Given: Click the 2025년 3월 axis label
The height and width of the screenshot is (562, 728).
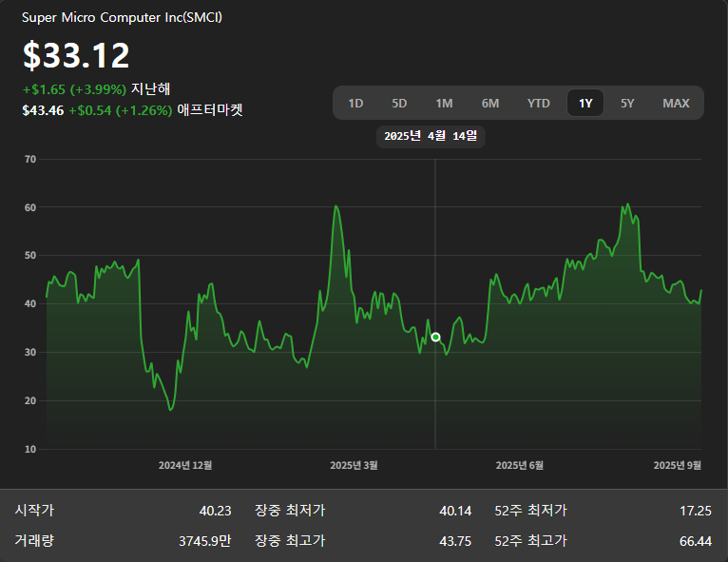Looking at the screenshot, I should click(x=354, y=465).
